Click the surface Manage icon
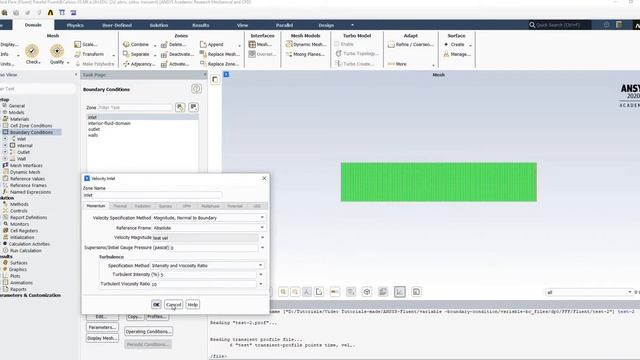This screenshot has width=640, height=360. (x=447, y=54)
